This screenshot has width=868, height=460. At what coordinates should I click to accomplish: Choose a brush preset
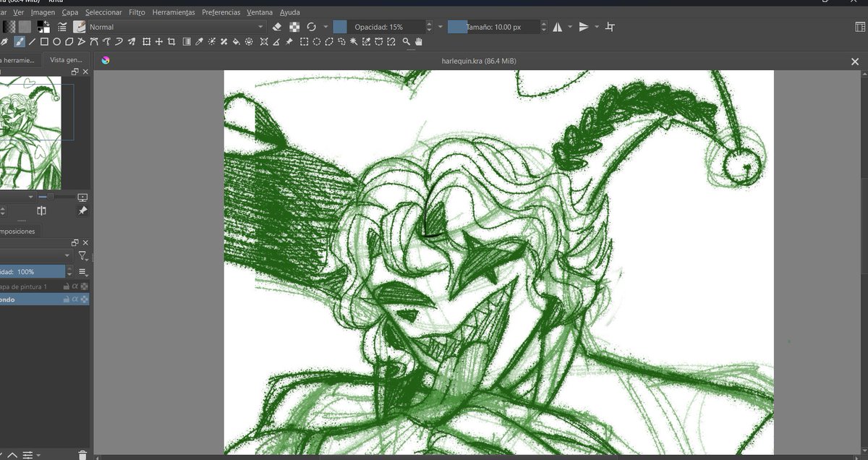(x=79, y=27)
